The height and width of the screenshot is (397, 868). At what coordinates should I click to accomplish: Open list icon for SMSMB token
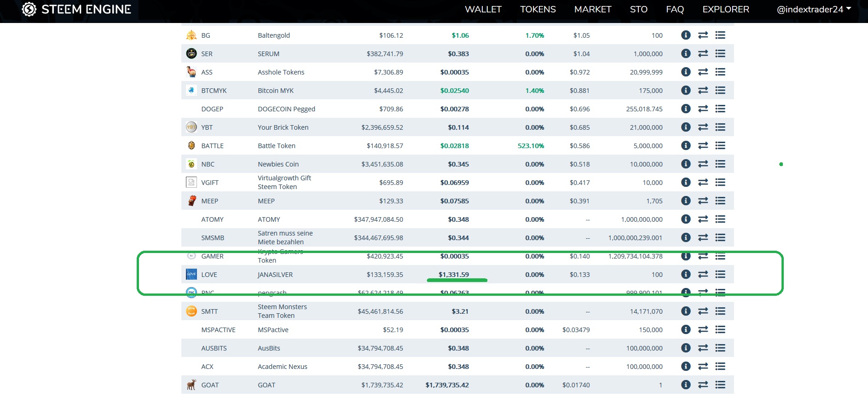(x=720, y=237)
